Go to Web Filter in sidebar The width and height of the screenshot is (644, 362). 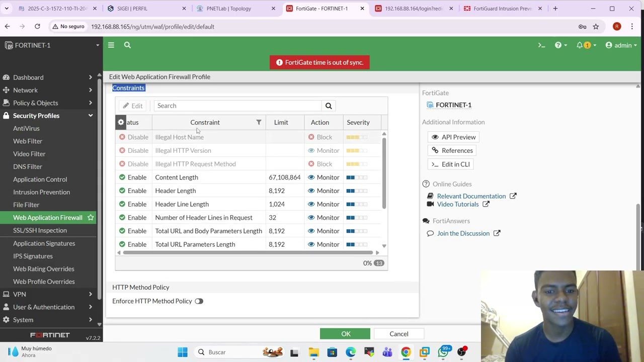click(28, 141)
